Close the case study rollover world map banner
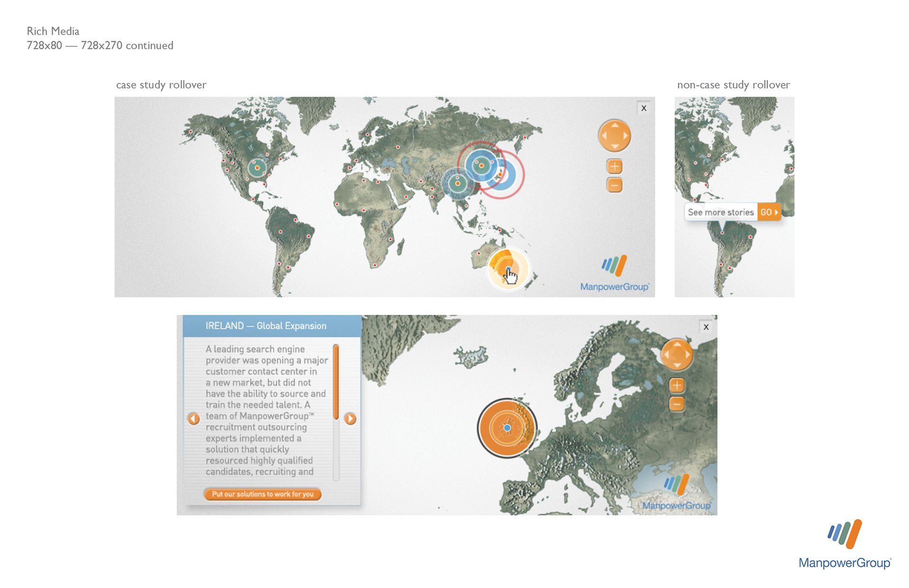The image size is (909, 588). point(643,108)
